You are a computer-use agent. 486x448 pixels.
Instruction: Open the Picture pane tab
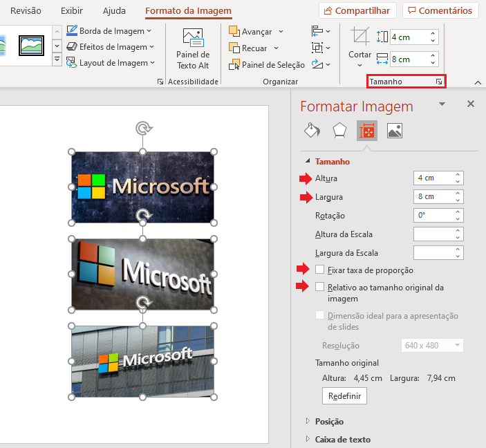tap(395, 131)
